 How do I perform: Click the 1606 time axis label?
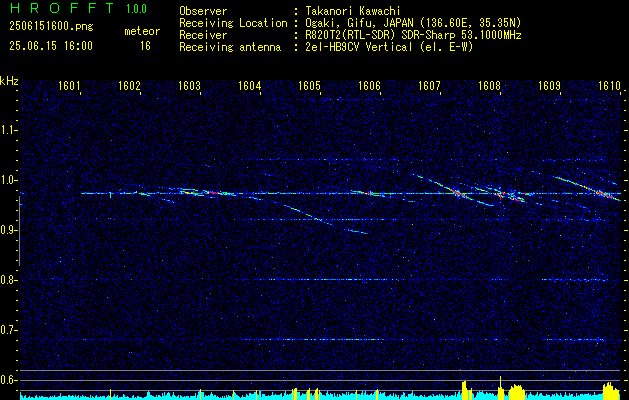coord(370,85)
